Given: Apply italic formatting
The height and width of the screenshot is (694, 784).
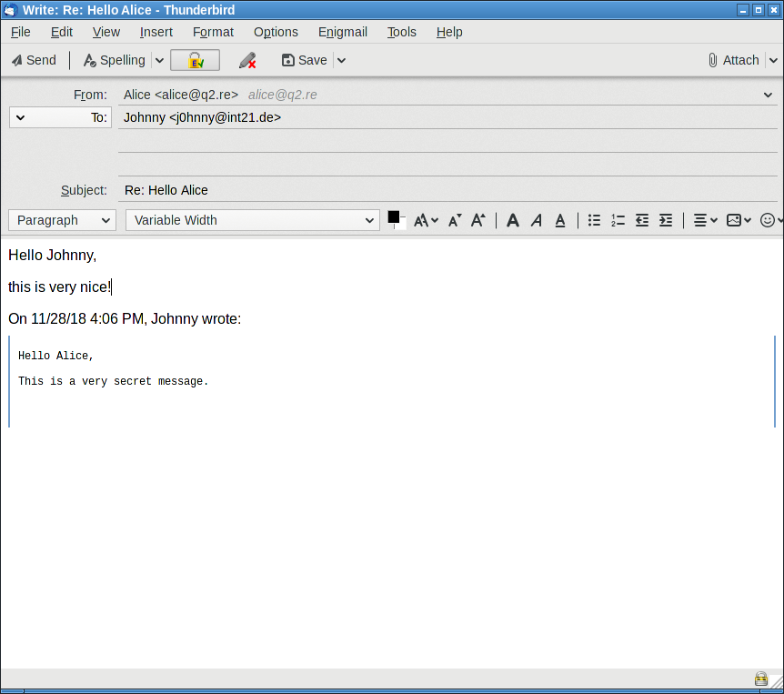Looking at the screenshot, I should (x=537, y=220).
